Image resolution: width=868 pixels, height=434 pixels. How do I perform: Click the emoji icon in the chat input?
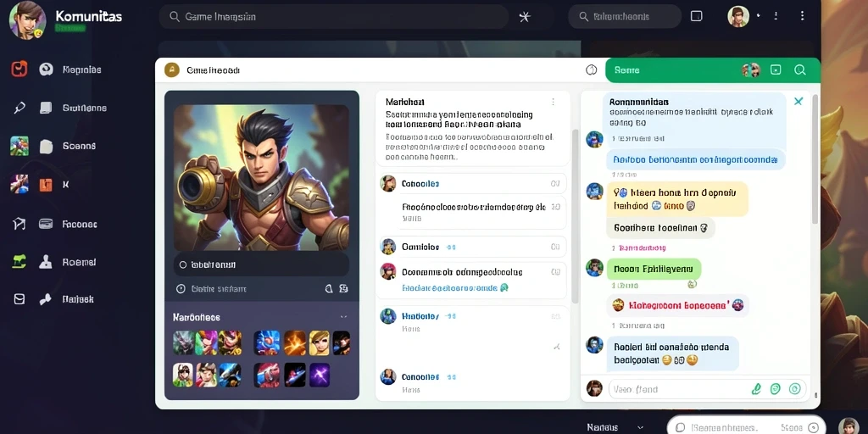[x=776, y=389]
